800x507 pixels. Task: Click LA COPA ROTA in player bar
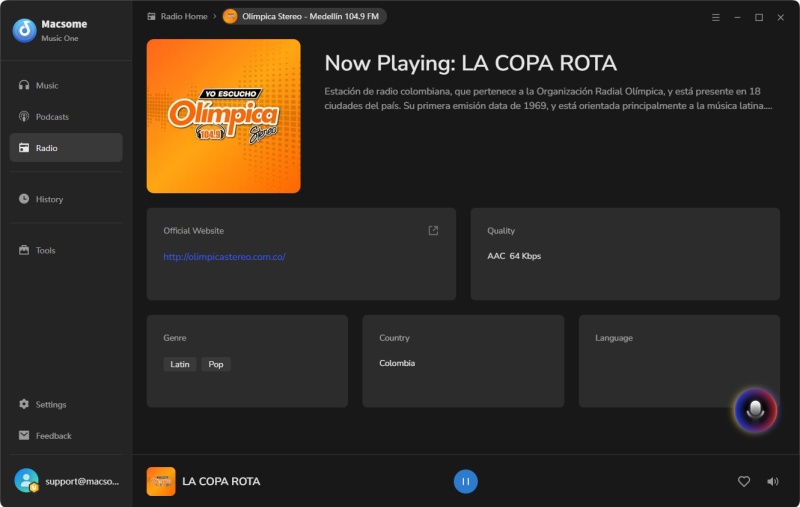(221, 481)
